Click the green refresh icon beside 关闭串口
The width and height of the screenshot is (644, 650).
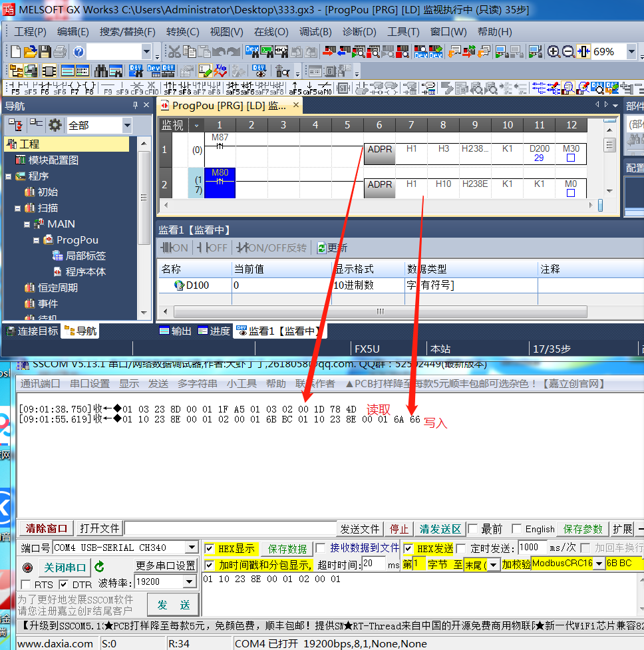(100, 567)
